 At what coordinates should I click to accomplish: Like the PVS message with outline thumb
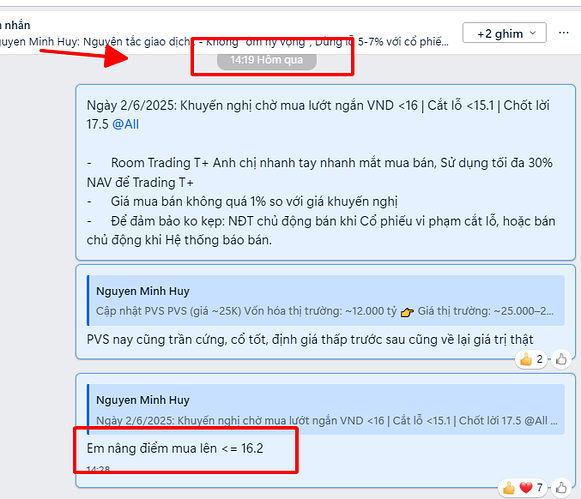(x=561, y=359)
